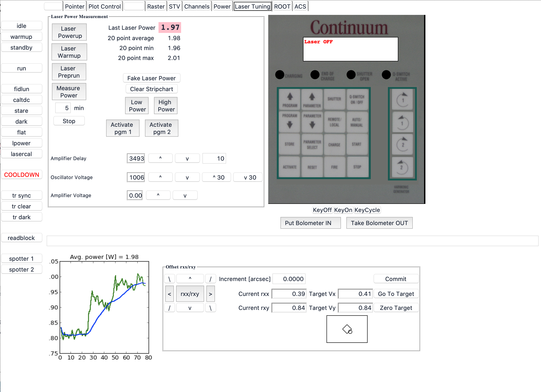
Task: Switch to the Raster tab
Action: tap(156, 7)
